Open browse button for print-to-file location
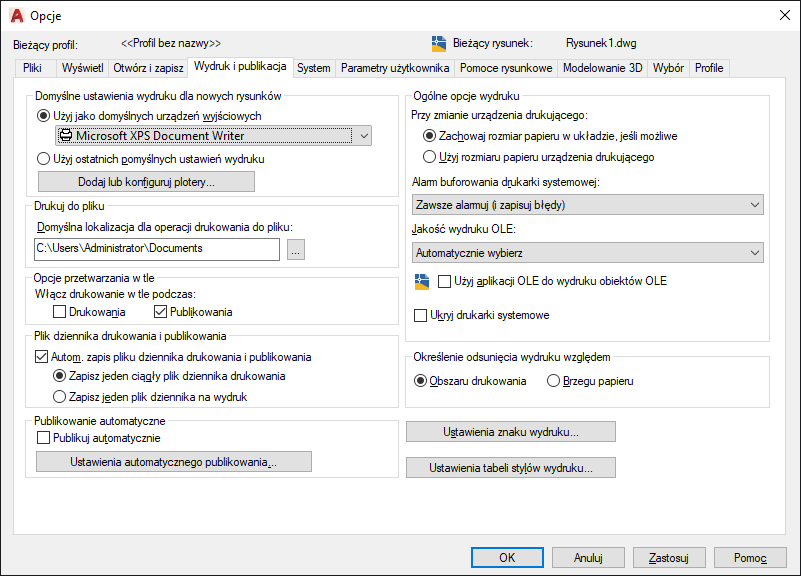Viewport: 801px width, 576px height. click(x=296, y=250)
